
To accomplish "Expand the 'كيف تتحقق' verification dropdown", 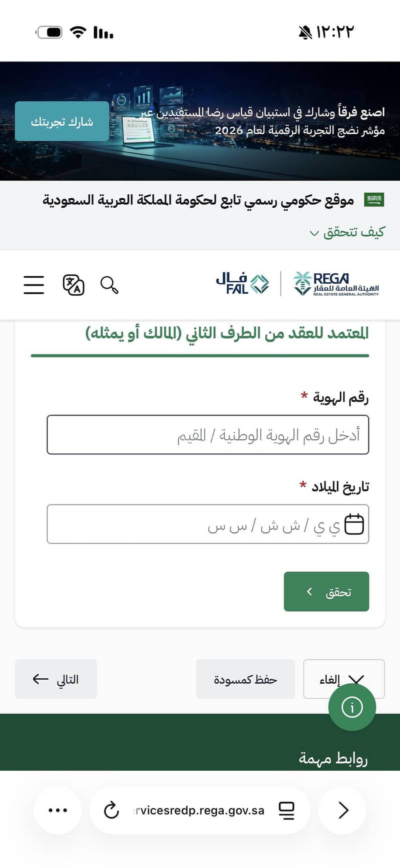I will 347,232.
